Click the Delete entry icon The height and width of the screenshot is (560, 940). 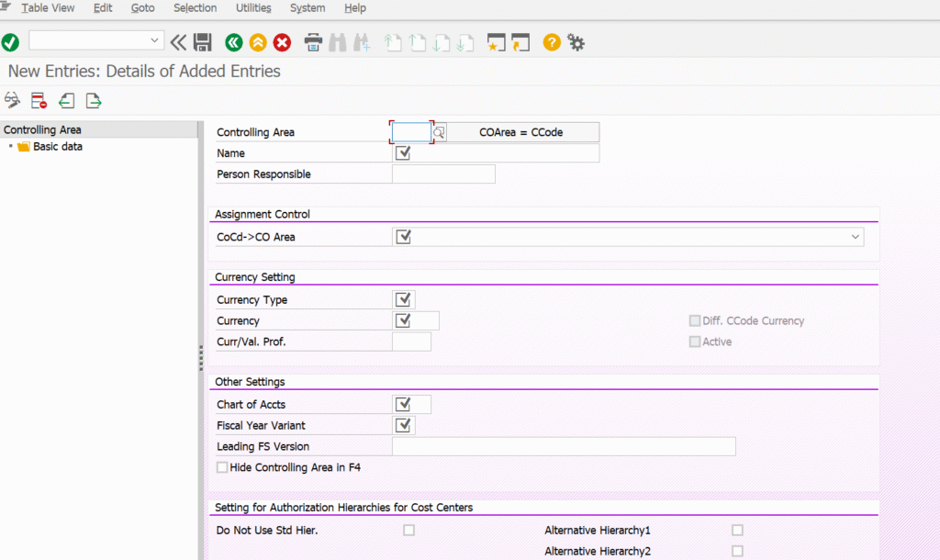39,100
